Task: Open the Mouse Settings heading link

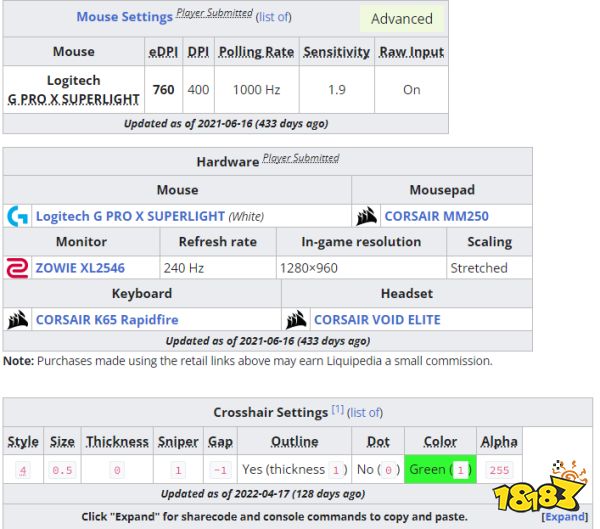Action: [124, 17]
